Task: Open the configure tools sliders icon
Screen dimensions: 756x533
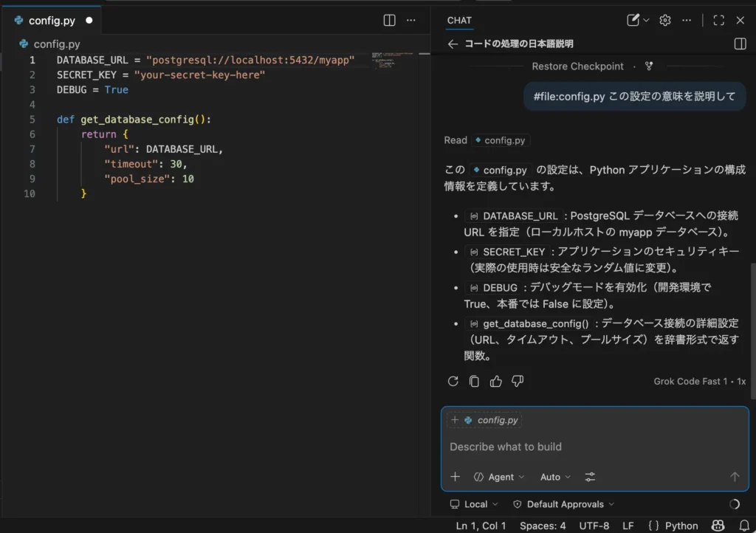Action: [590, 477]
